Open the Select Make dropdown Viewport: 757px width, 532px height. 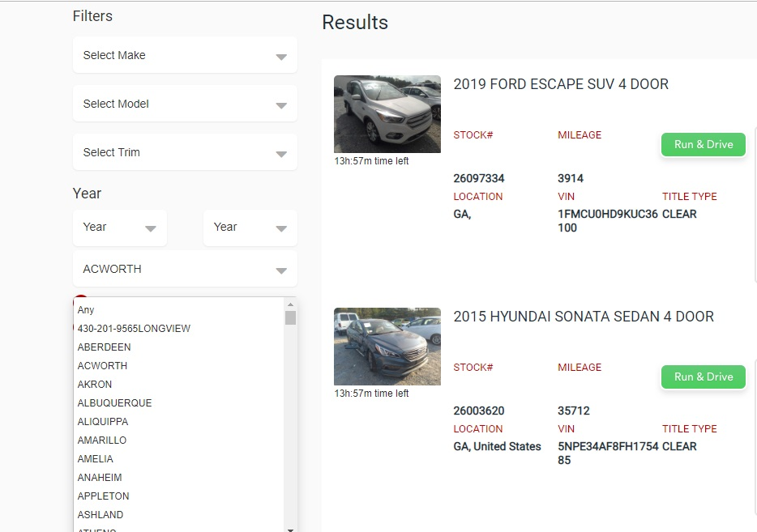185,55
